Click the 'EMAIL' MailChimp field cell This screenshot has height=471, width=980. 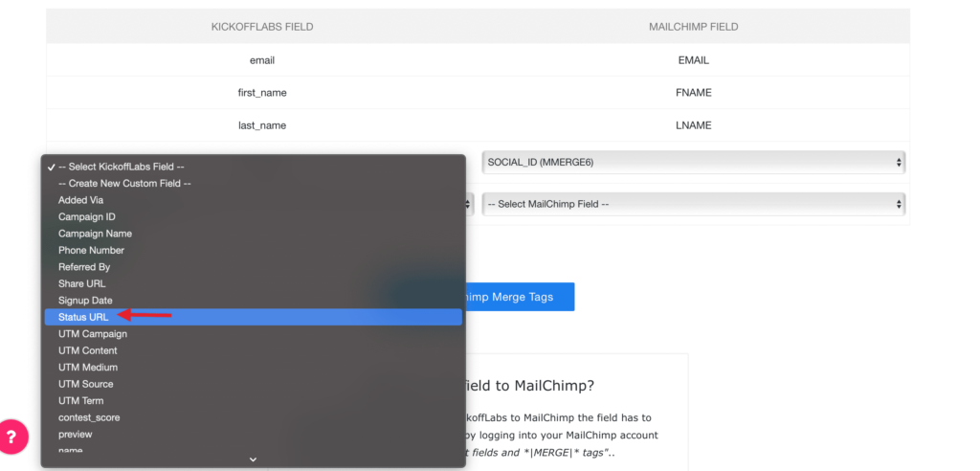pyautogui.click(x=694, y=60)
